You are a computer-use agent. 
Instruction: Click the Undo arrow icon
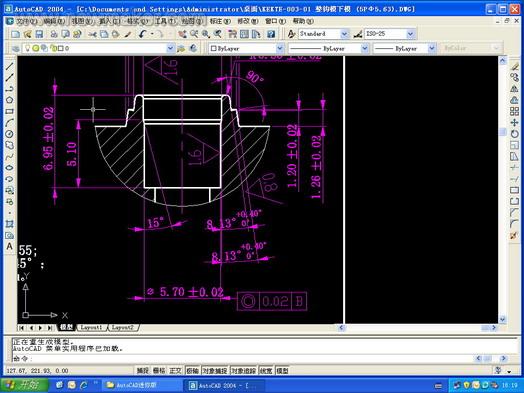pos(143,34)
